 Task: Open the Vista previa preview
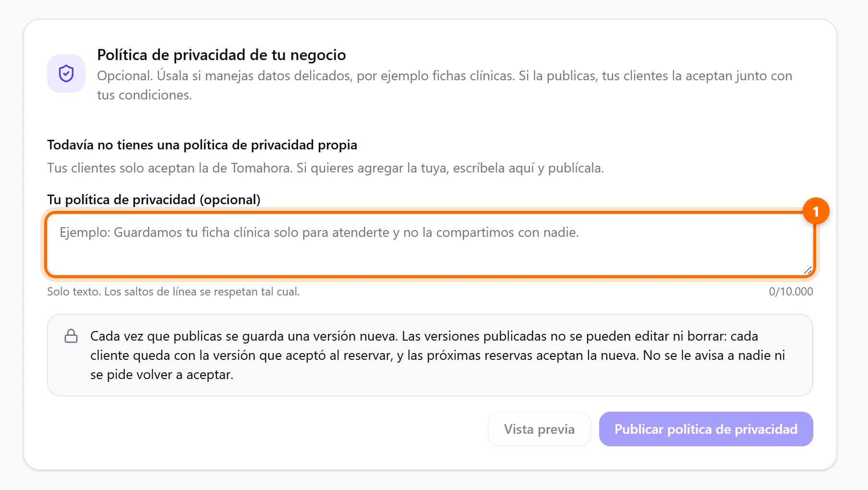(539, 429)
